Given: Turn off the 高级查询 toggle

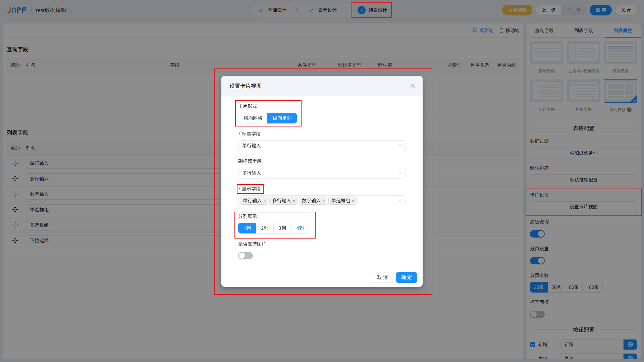Looking at the screenshot, I should (x=537, y=234).
